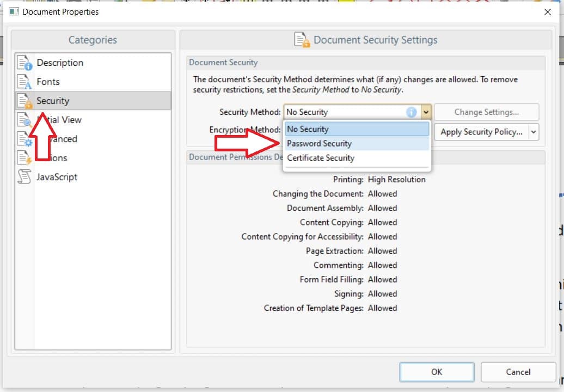Click the Printing High Resolution value
The width and height of the screenshot is (564, 392).
pyautogui.click(x=396, y=180)
